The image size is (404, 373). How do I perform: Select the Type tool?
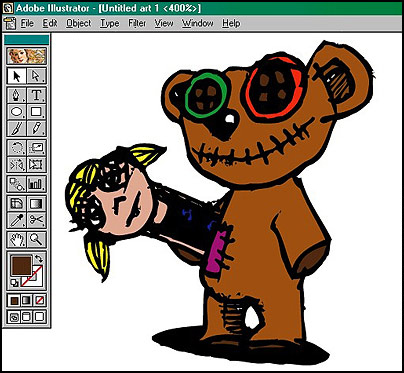pyautogui.click(x=36, y=95)
